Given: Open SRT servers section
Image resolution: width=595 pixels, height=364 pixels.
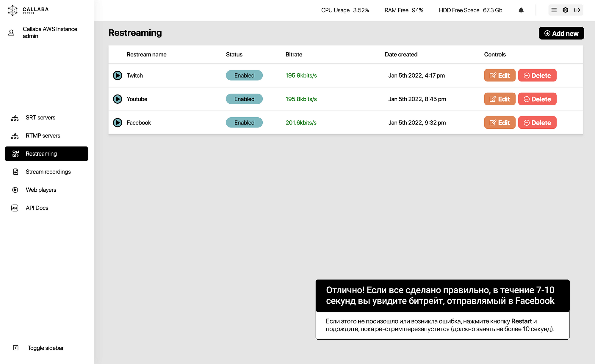Looking at the screenshot, I should [x=40, y=118].
